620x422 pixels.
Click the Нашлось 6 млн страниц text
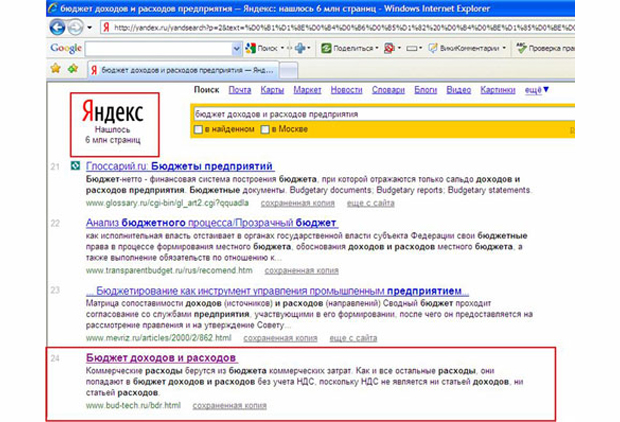tap(113, 135)
